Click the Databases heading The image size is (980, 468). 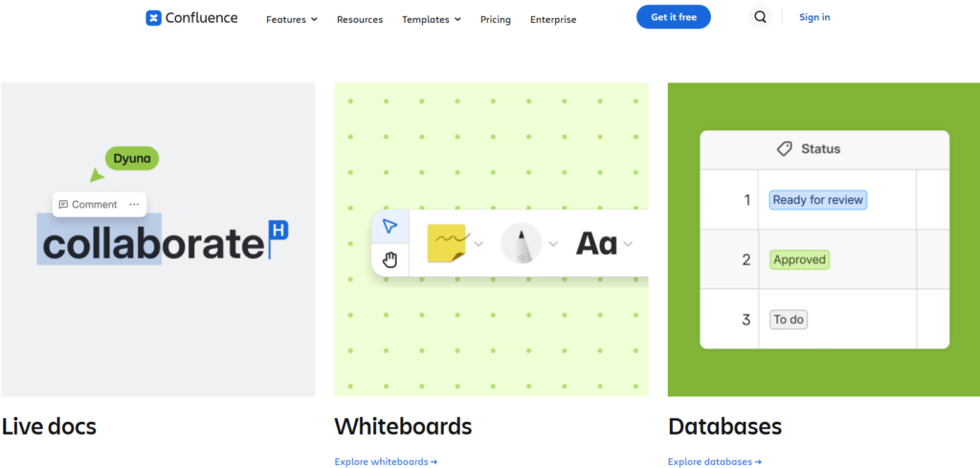pyautogui.click(x=724, y=426)
